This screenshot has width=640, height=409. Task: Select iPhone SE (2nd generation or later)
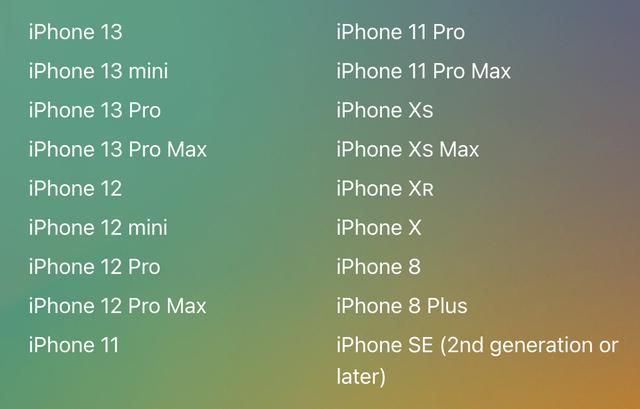pos(478,361)
